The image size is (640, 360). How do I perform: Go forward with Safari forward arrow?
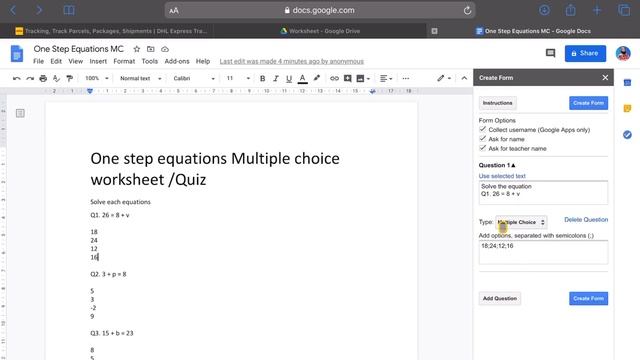tap(39, 10)
